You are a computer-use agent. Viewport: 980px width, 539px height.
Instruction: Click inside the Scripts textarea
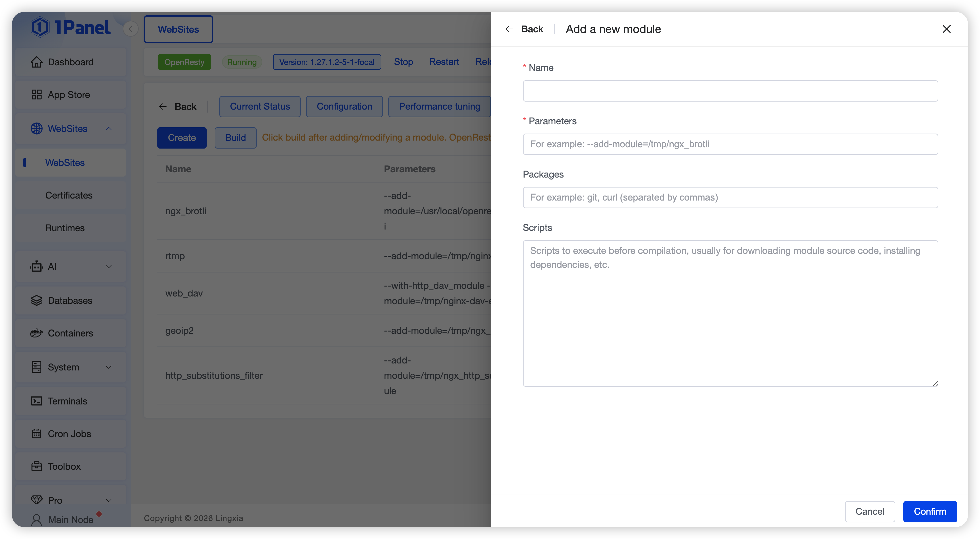(x=730, y=313)
